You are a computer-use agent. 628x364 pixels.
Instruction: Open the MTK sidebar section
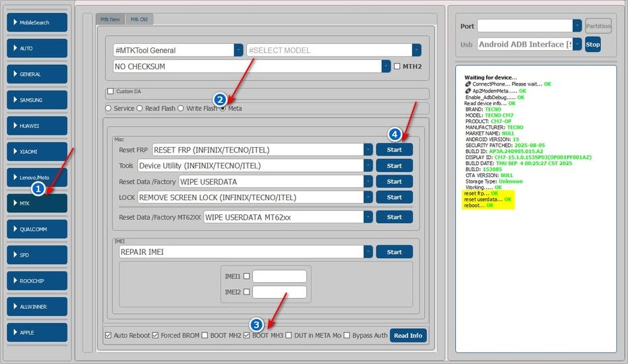click(38, 203)
